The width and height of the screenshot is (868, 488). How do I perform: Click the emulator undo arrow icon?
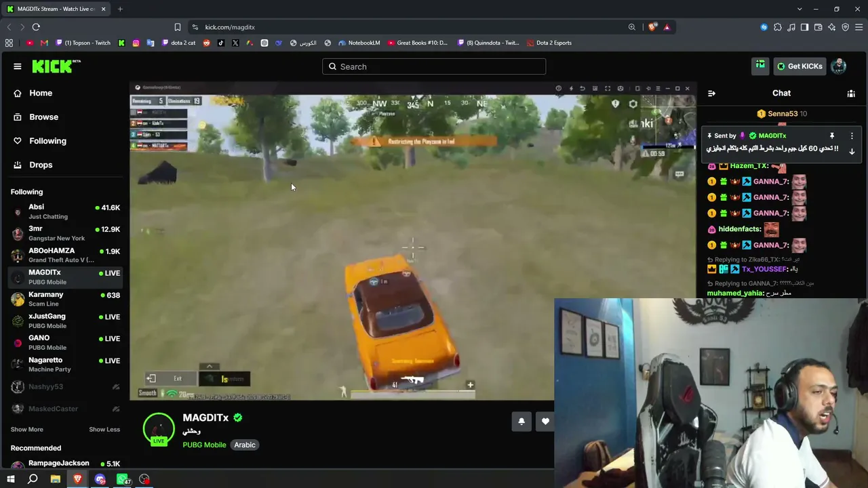click(583, 88)
